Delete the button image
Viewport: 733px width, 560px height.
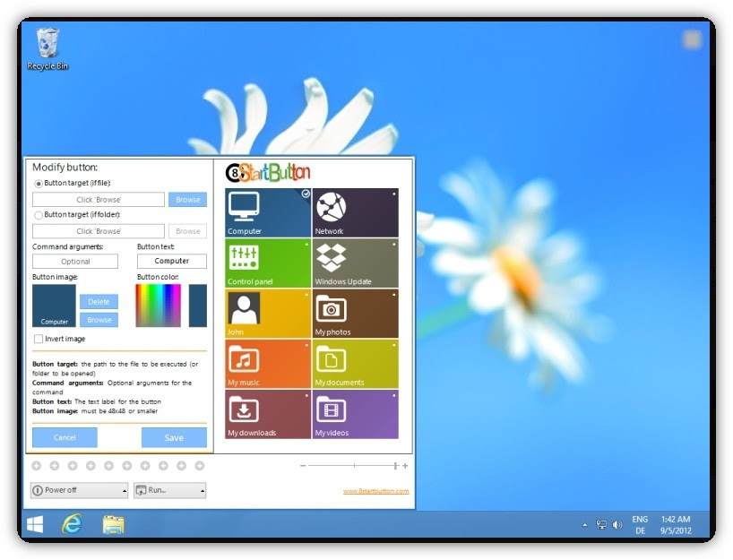coord(99,302)
